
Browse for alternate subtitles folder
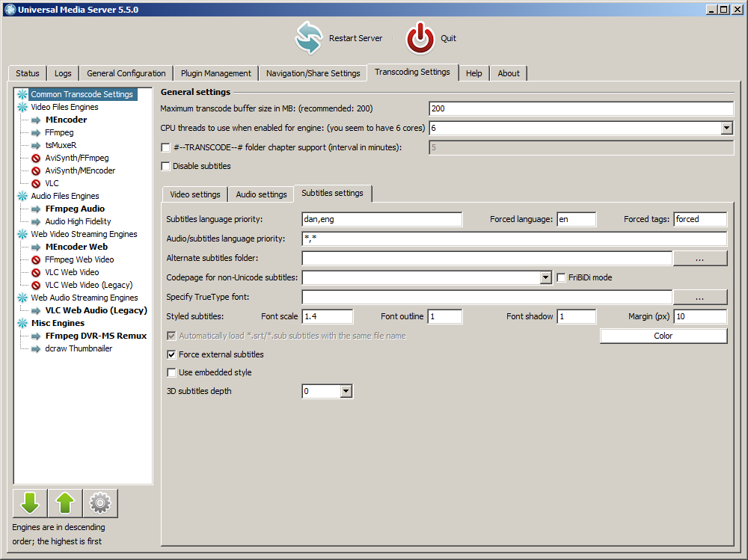[700, 258]
